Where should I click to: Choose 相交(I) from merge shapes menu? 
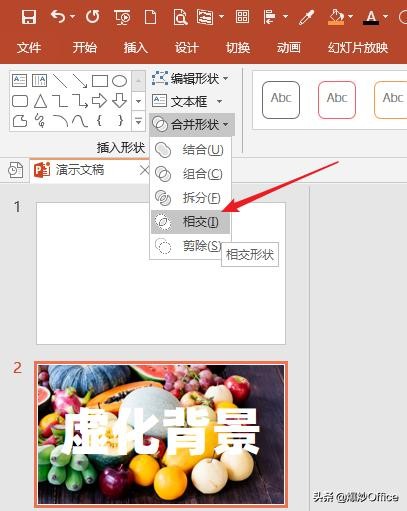(190, 222)
